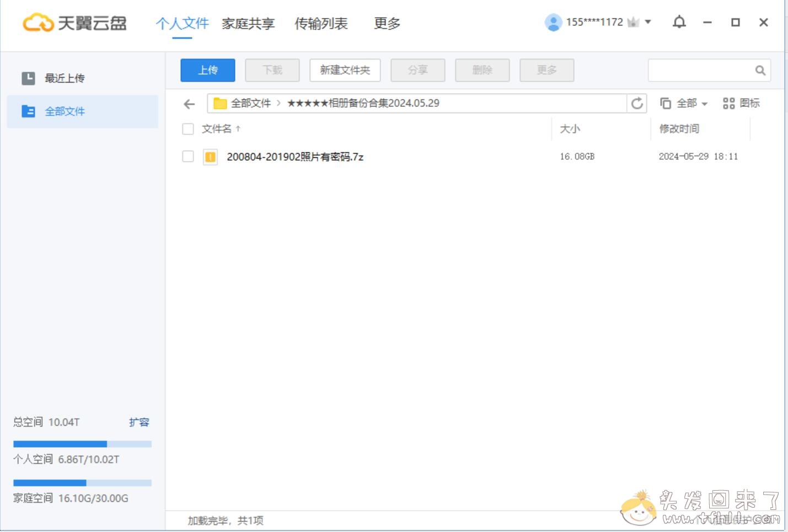Click the 个人空间 usage bar
This screenshot has height=532, width=788.
pos(83,444)
